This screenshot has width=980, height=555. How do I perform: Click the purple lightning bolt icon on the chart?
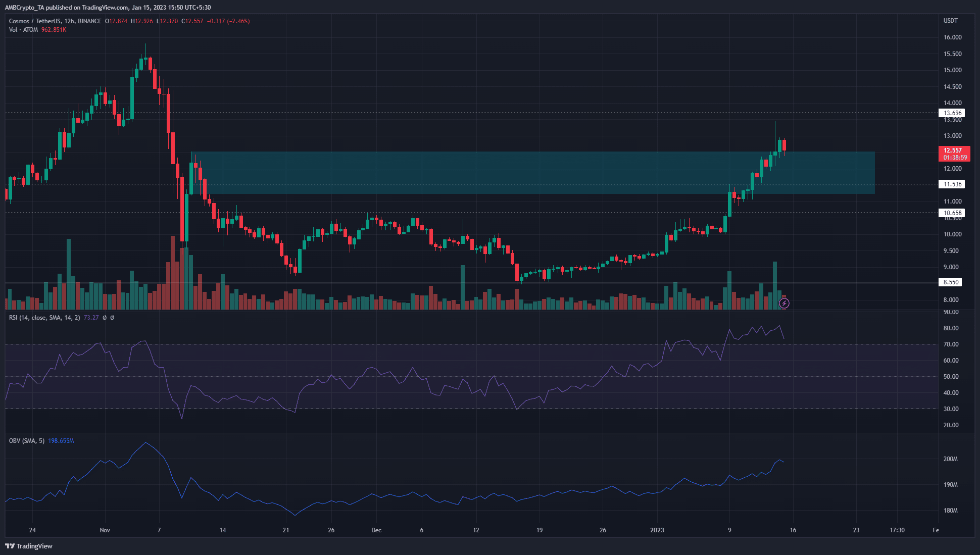point(784,303)
